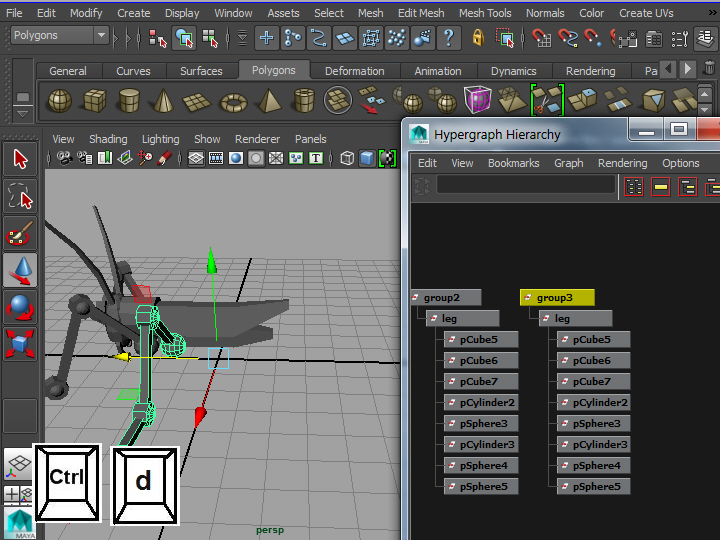720x540 pixels.
Task: Collapse the group3 node in Hypergraph
Action: [x=528, y=298]
